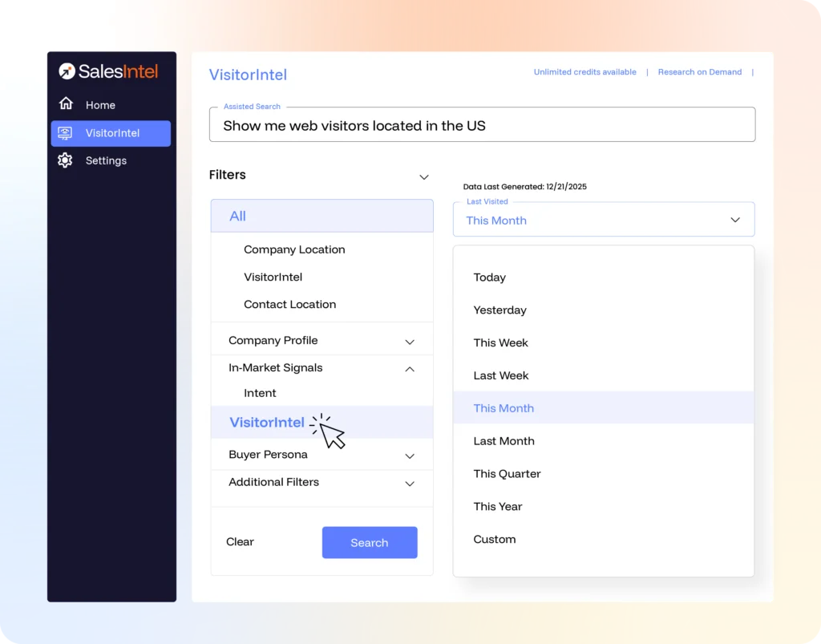The height and width of the screenshot is (644, 821).
Task: Click the Clear button
Action: [x=240, y=542]
